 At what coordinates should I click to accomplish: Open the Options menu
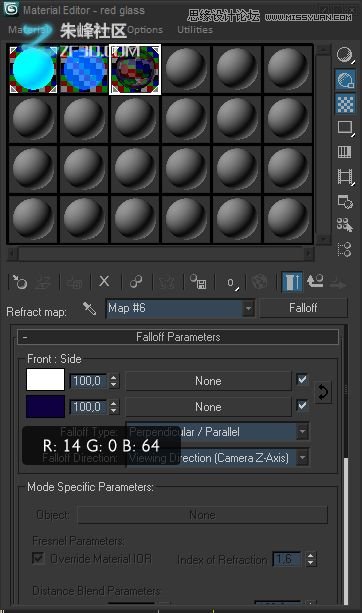click(x=145, y=30)
